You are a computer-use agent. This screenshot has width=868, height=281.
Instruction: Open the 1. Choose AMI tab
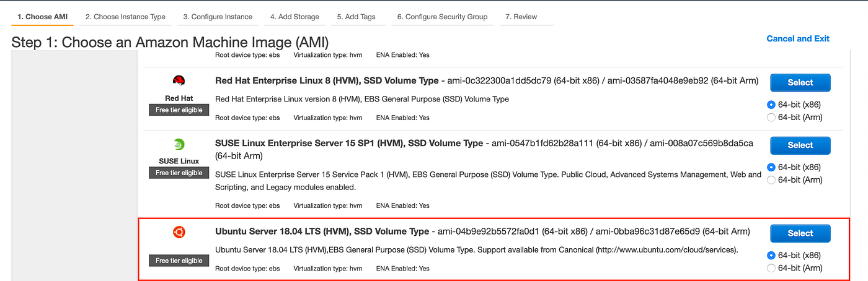(x=43, y=17)
